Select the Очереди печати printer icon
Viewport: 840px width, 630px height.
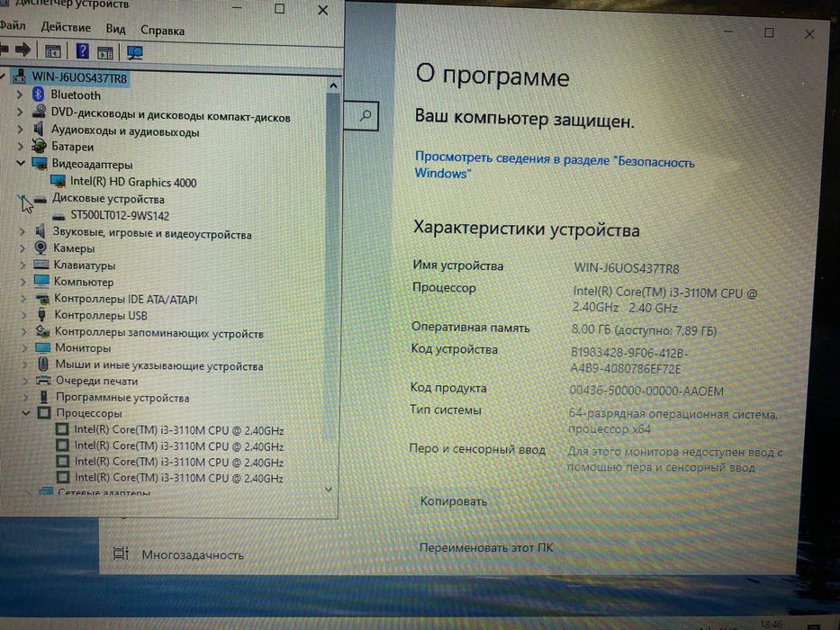pyautogui.click(x=43, y=381)
